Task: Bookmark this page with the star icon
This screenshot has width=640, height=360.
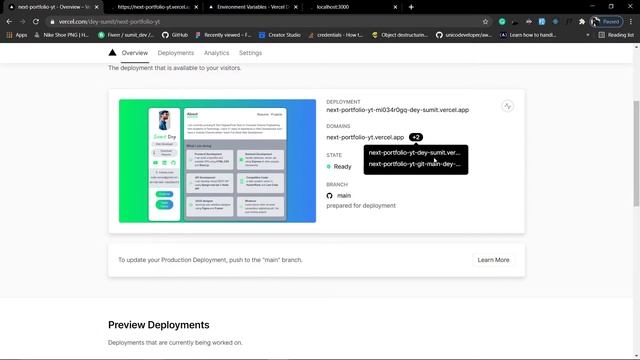Action: coord(485,22)
